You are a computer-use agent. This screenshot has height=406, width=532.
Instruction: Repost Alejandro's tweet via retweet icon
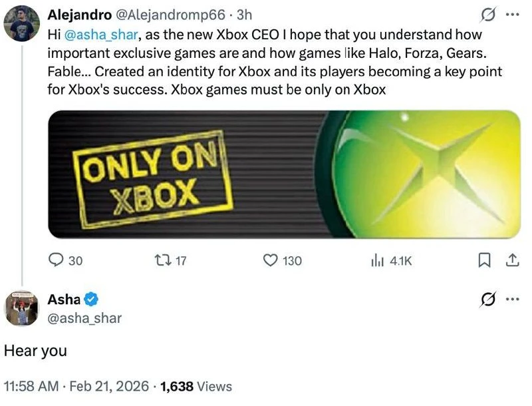pos(162,261)
